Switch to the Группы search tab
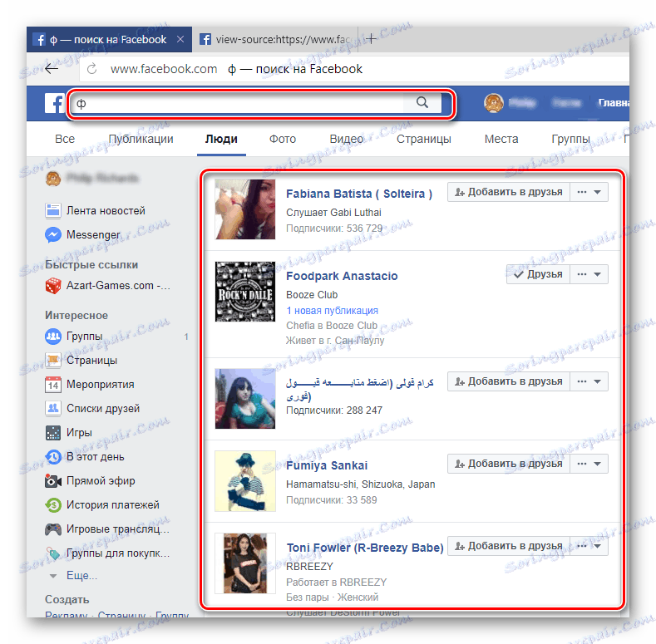This screenshot has width=656, height=644. 570,139
